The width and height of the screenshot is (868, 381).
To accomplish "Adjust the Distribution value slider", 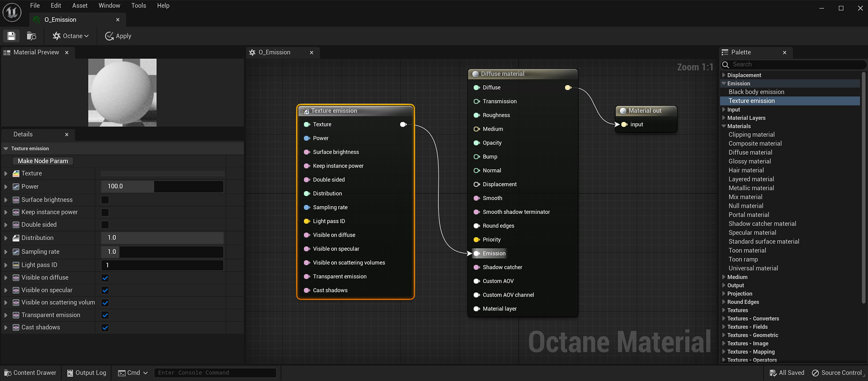I will [162, 238].
